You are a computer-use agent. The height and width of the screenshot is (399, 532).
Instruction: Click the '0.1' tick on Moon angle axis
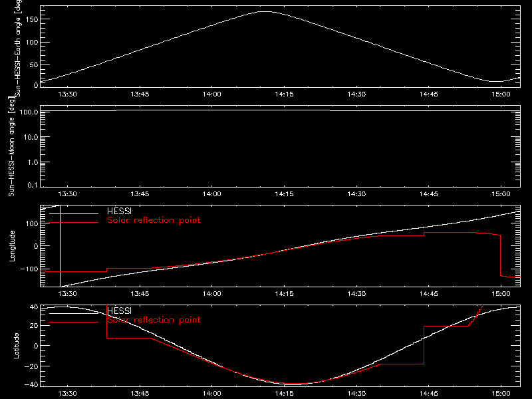point(33,186)
